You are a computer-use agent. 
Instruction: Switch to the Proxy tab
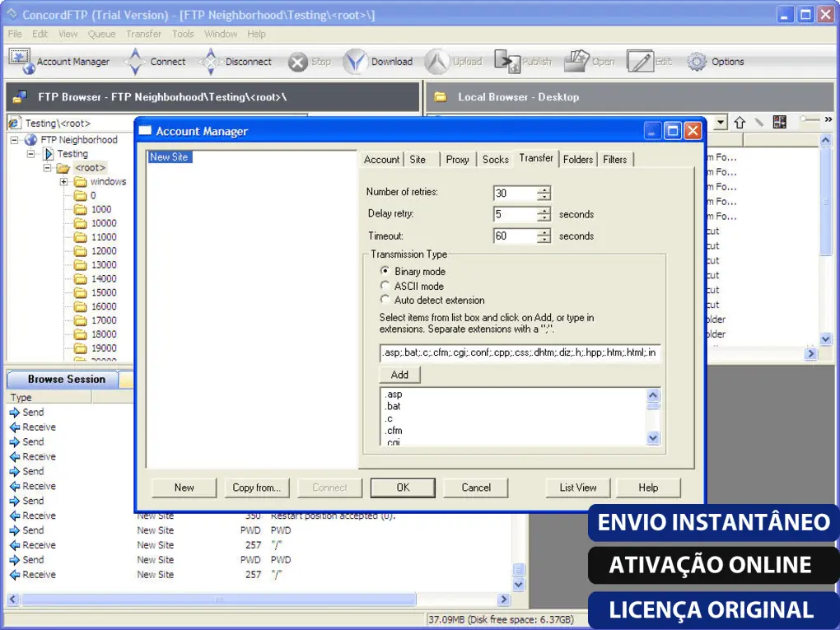pos(457,159)
